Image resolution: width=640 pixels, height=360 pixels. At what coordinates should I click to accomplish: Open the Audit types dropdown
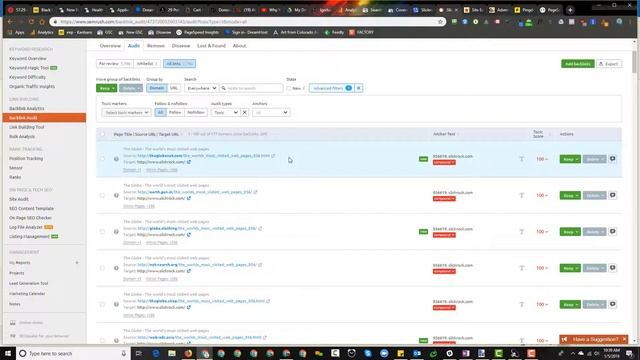[225, 112]
